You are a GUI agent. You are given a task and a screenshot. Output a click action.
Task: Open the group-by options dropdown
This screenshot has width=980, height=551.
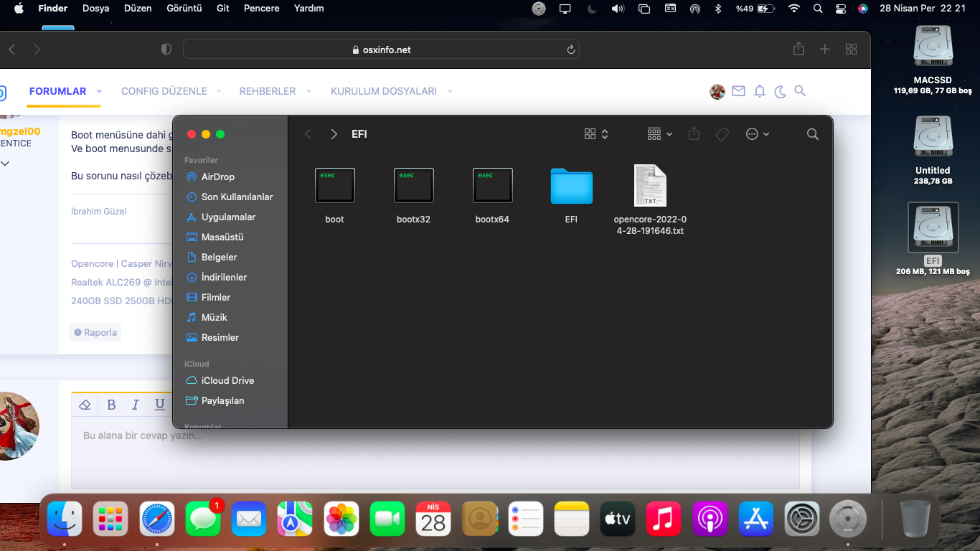[x=659, y=134]
